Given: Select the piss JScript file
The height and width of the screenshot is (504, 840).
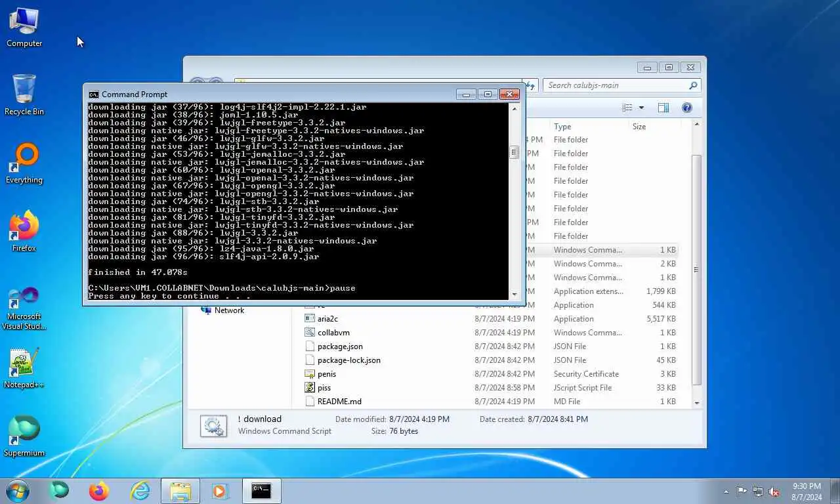Looking at the screenshot, I should click(324, 388).
